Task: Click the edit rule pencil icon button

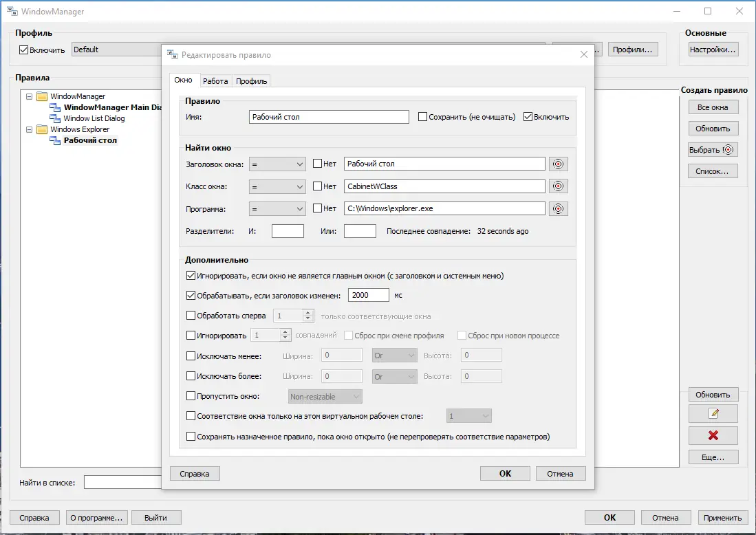Action: coord(713,413)
